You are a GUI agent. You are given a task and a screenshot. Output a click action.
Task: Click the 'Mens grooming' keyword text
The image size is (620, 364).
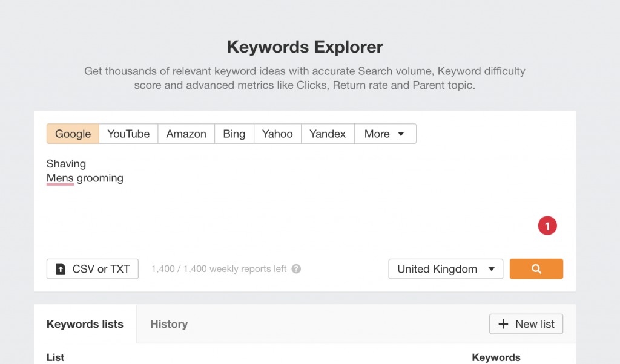(x=85, y=178)
